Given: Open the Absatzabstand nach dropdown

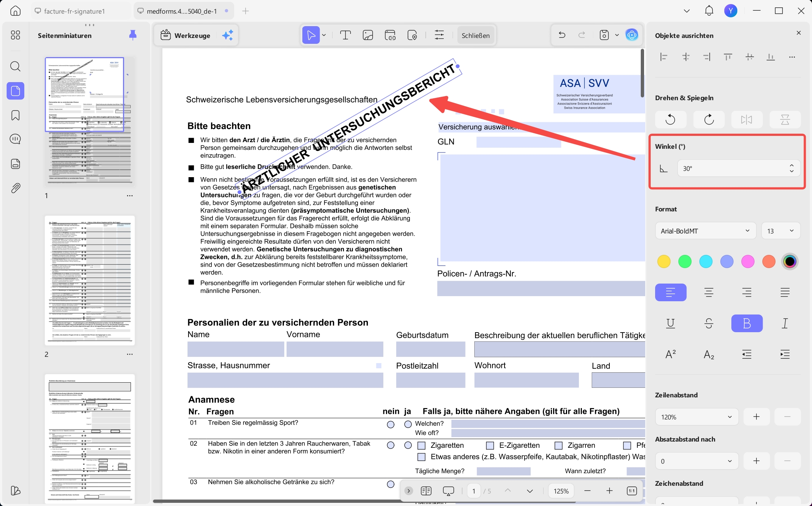Looking at the screenshot, I should [697, 461].
